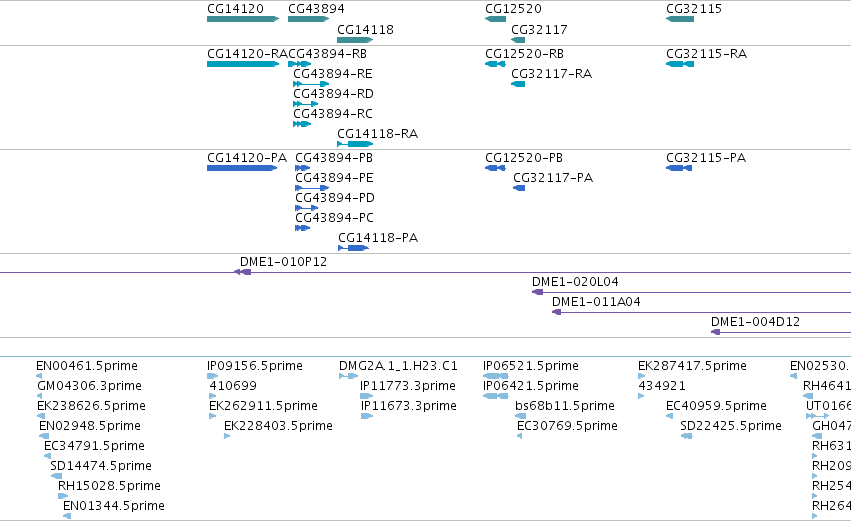This screenshot has height=521, width=851.
Task: Select transcript CG43894-RD
Action: (x=306, y=104)
